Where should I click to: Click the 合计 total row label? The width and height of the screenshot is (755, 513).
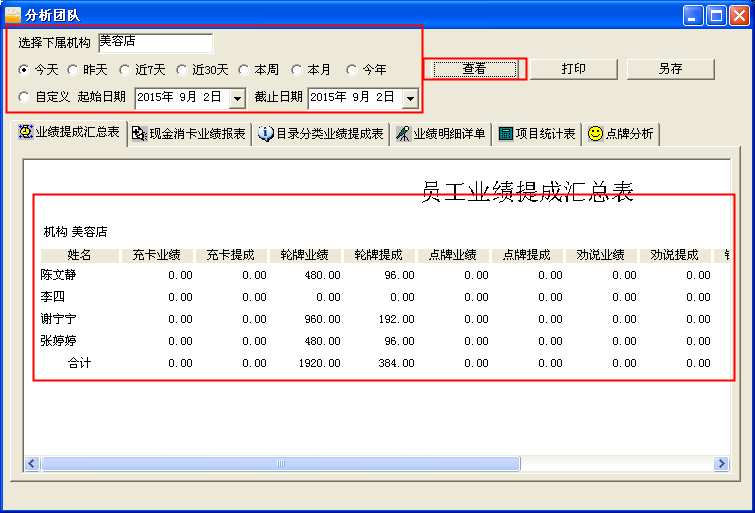[x=79, y=363]
